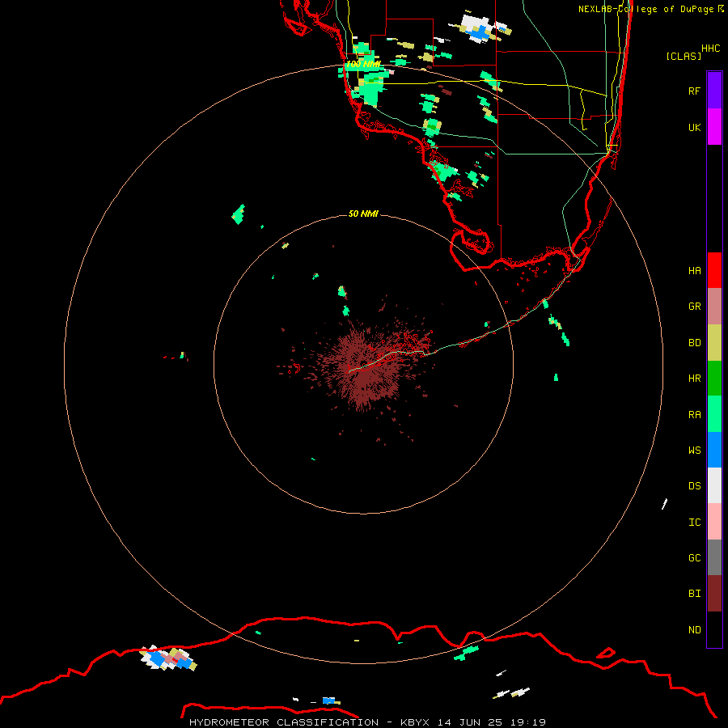
Task: Click the Hydrometeor Classification KBYX title text
Action: [x=367, y=722]
